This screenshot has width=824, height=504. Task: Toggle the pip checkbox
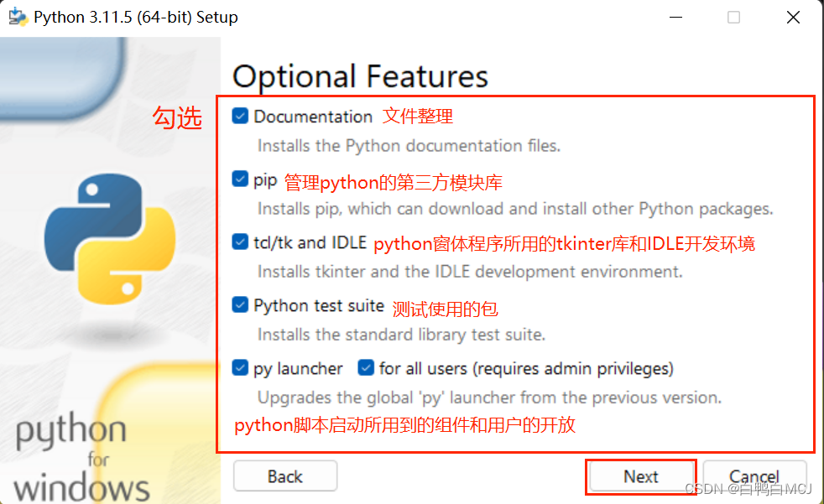point(240,179)
